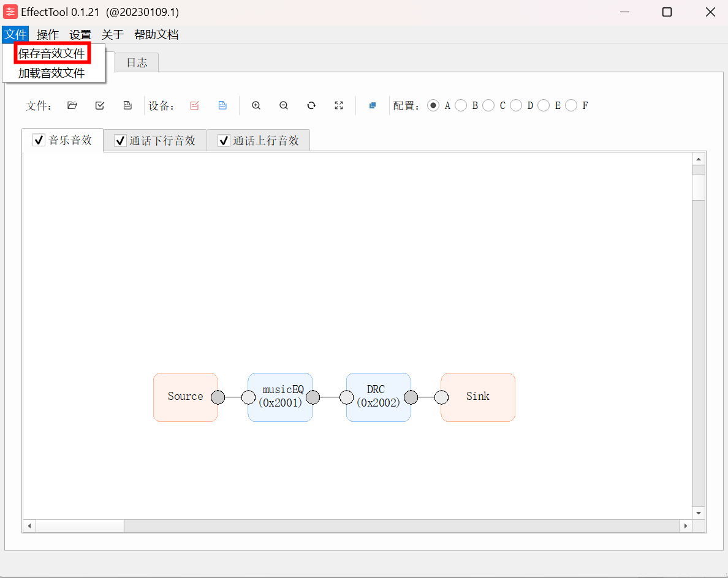Uncheck the 音乐音效 checkbox
Viewport: 728px width, 578px height.
[x=39, y=140]
